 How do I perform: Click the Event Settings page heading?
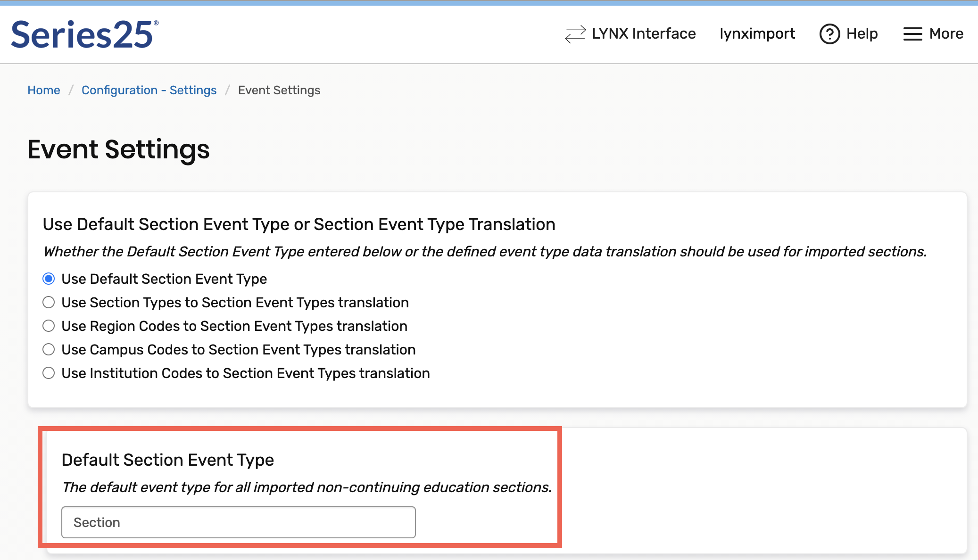pos(118,149)
